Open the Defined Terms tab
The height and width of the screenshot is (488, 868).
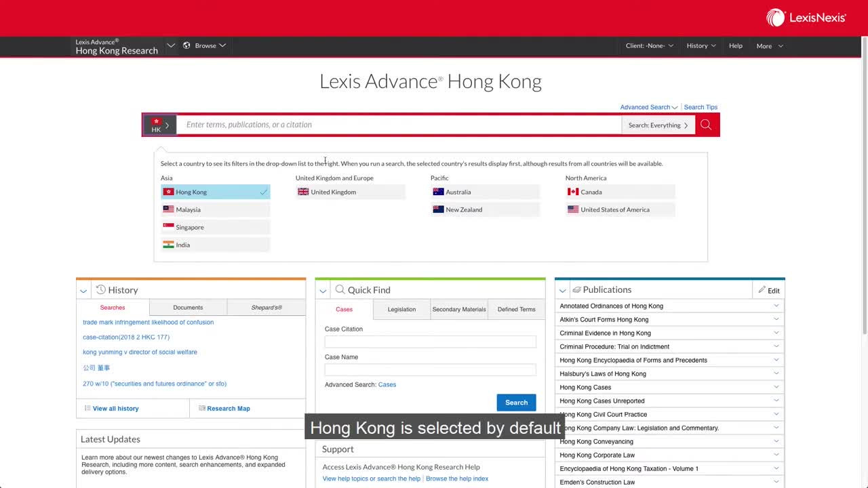pos(516,309)
